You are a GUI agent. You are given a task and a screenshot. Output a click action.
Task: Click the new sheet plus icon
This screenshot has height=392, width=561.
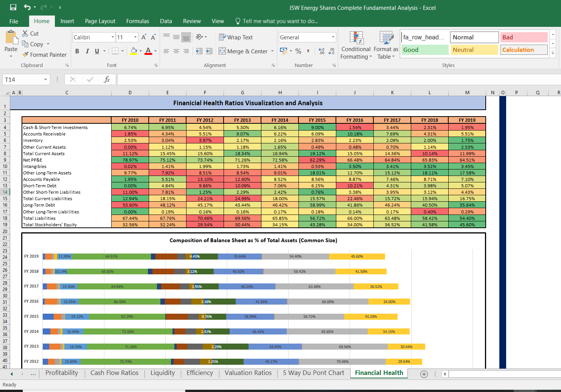pyautogui.click(x=424, y=374)
